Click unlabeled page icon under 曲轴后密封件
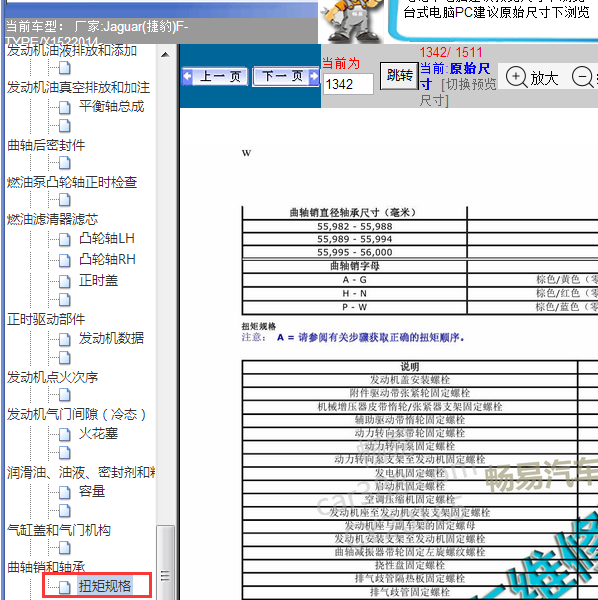This screenshot has width=598, height=600. coord(65,163)
